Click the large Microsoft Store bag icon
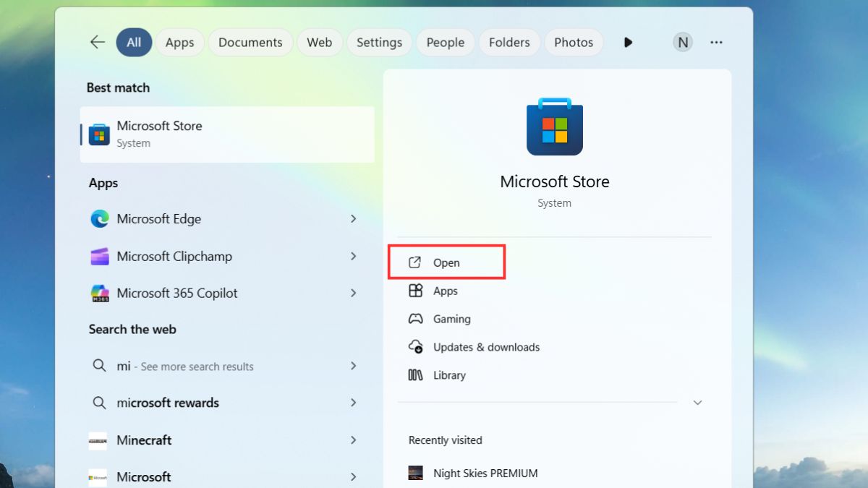 (555, 127)
